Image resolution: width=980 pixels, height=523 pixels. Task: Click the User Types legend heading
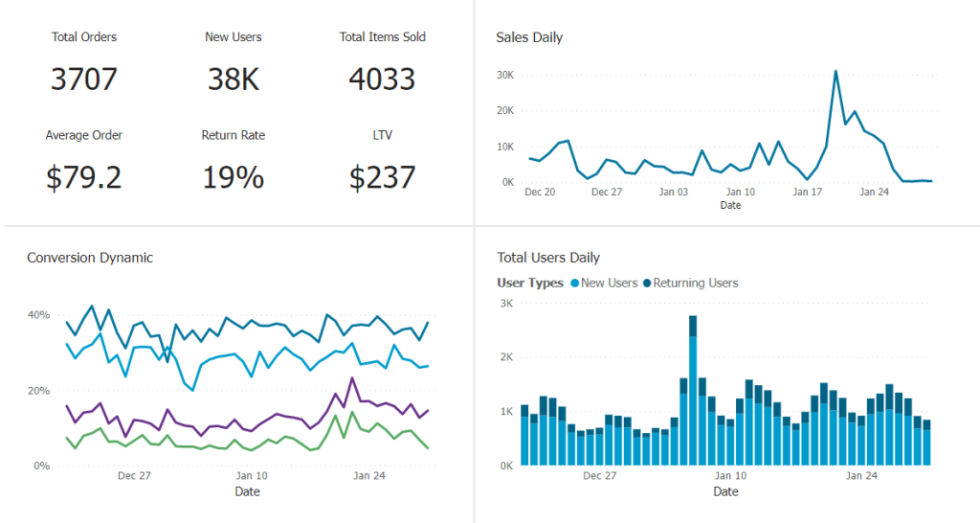pos(530,284)
